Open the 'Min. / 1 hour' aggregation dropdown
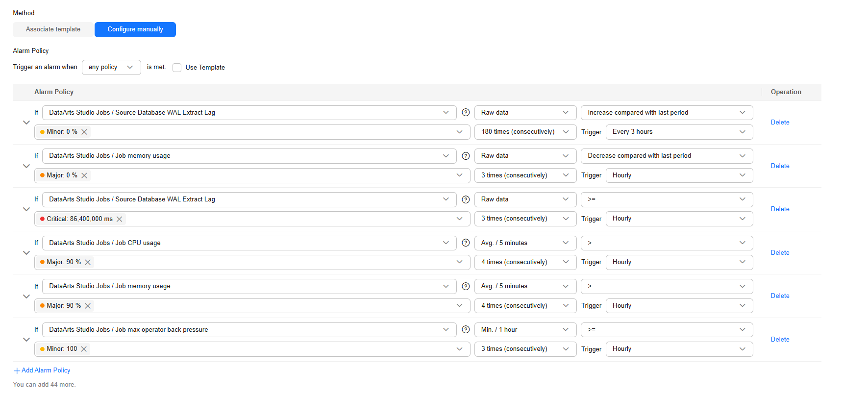868x395 pixels. point(525,329)
